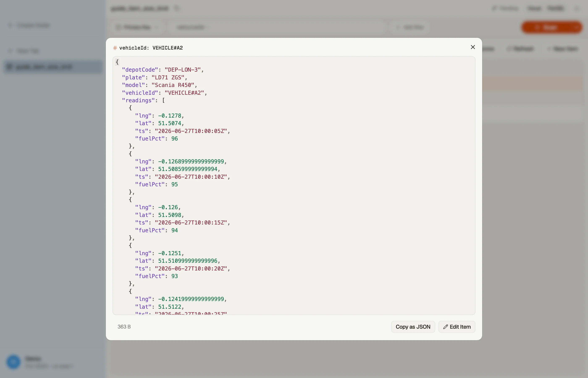Select the fuelPct value 93
This screenshot has height=378, width=588.
[175, 276]
